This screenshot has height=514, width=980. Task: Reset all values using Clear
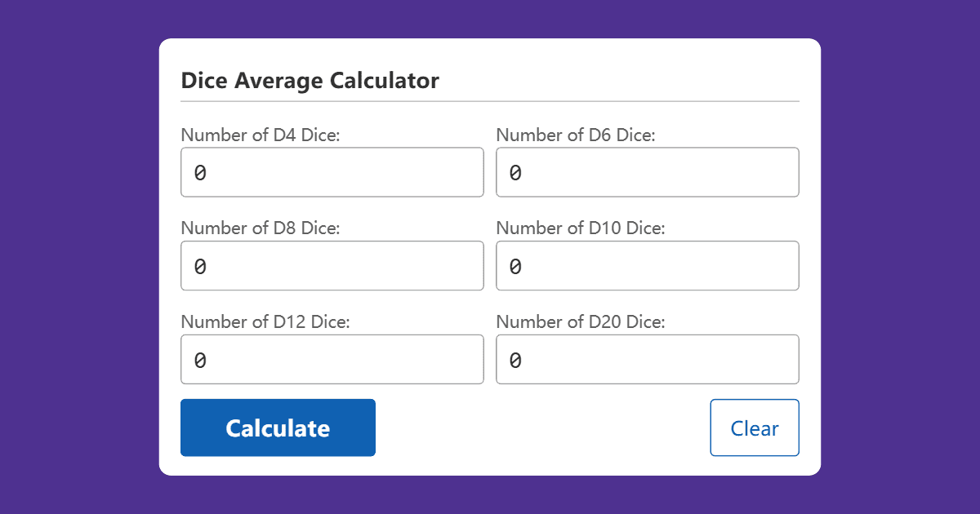click(x=754, y=428)
